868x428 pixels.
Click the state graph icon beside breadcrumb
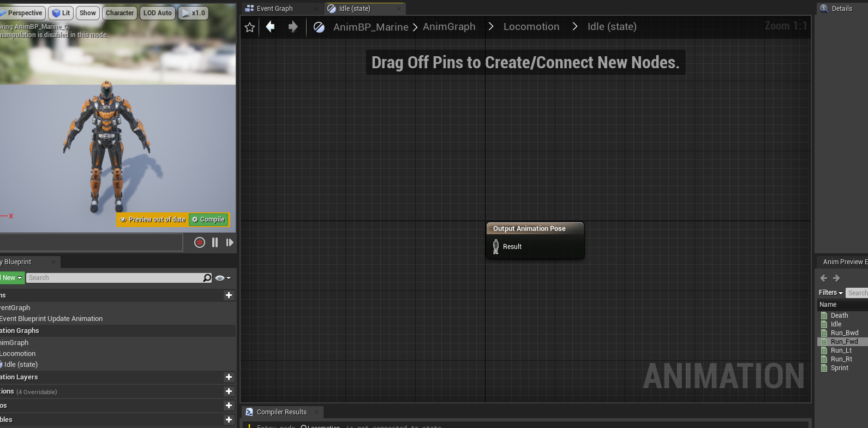[x=319, y=27]
